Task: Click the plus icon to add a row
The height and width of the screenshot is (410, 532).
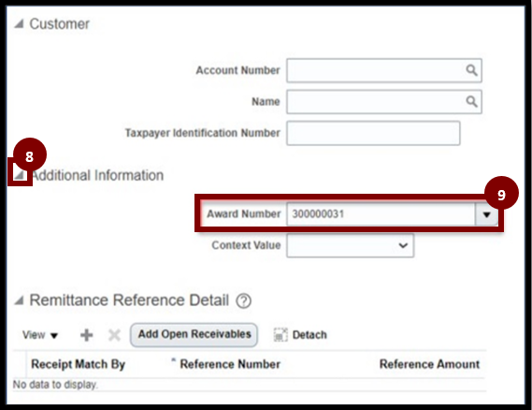Action: (87, 335)
